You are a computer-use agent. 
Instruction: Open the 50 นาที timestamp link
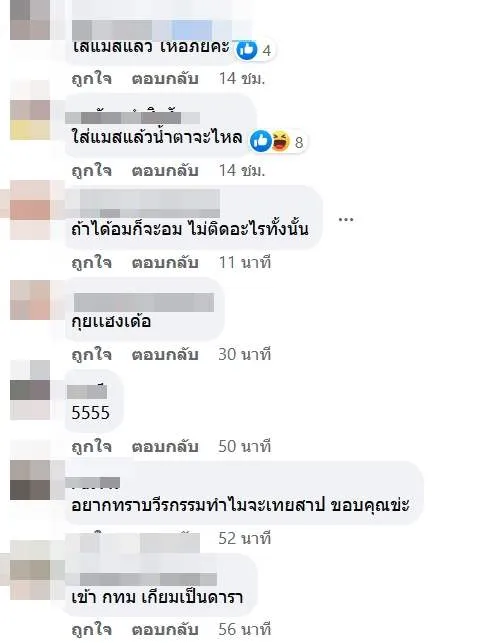[244, 446]
